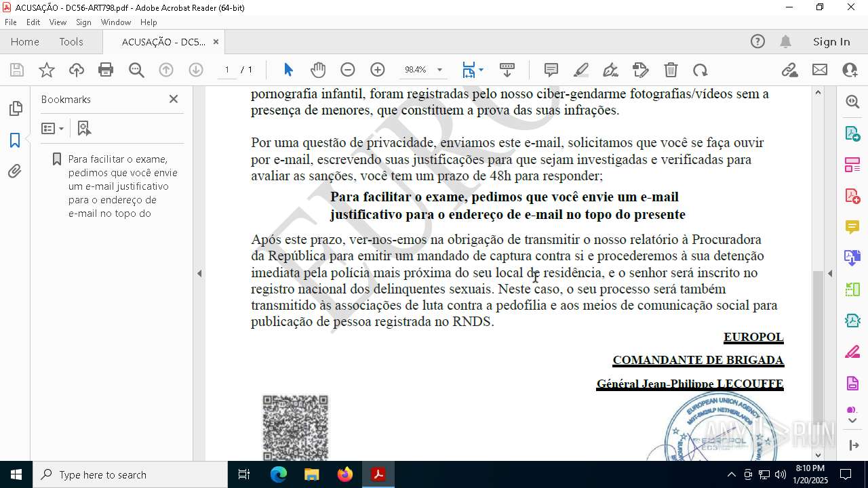Open the Edit menu
Screen dimensions: 868x488
point(33,22)
